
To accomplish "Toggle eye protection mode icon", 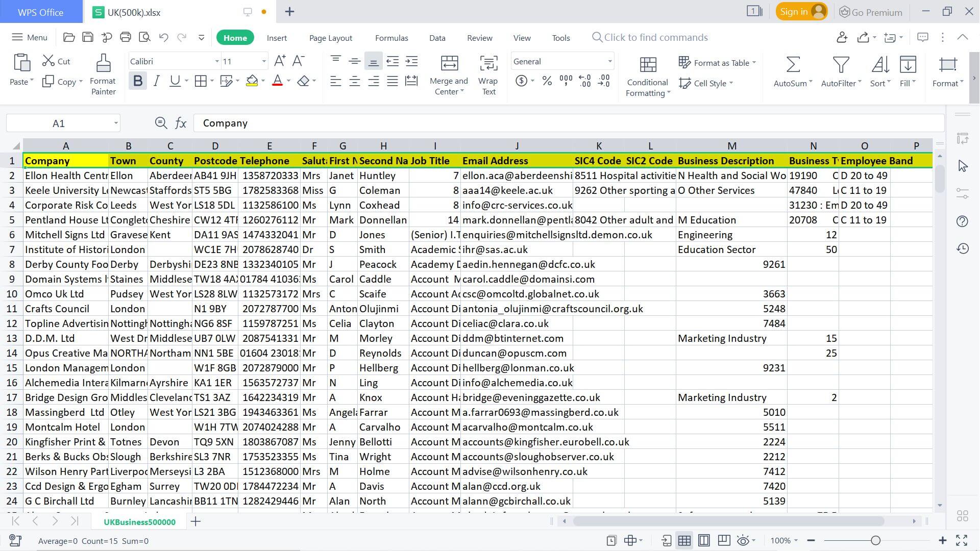I will pyautogui.click(x=743, y=540).
